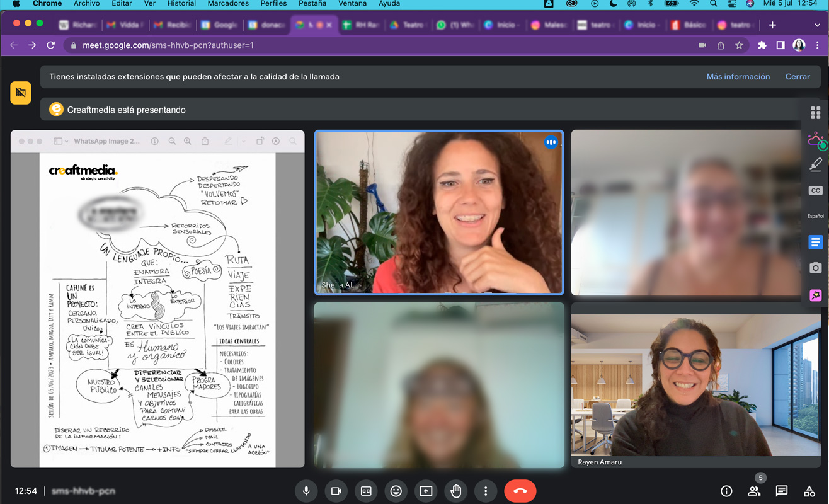This screenshot has width=829, height=504.
Task: Show meeting details info icon
Action: click(x=726, y=491)
